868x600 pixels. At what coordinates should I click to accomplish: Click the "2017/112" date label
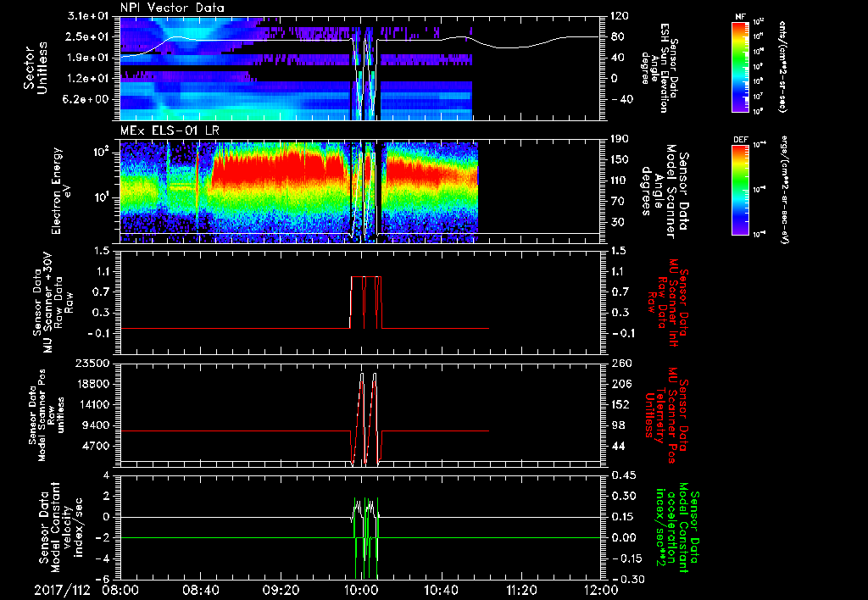click(62, 590)
